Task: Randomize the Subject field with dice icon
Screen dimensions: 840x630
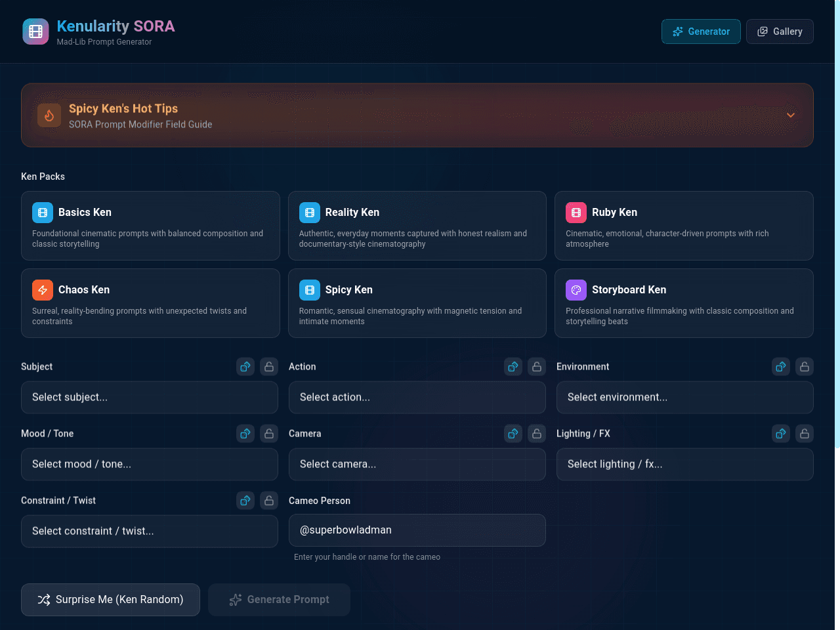Action: [245, 367]
